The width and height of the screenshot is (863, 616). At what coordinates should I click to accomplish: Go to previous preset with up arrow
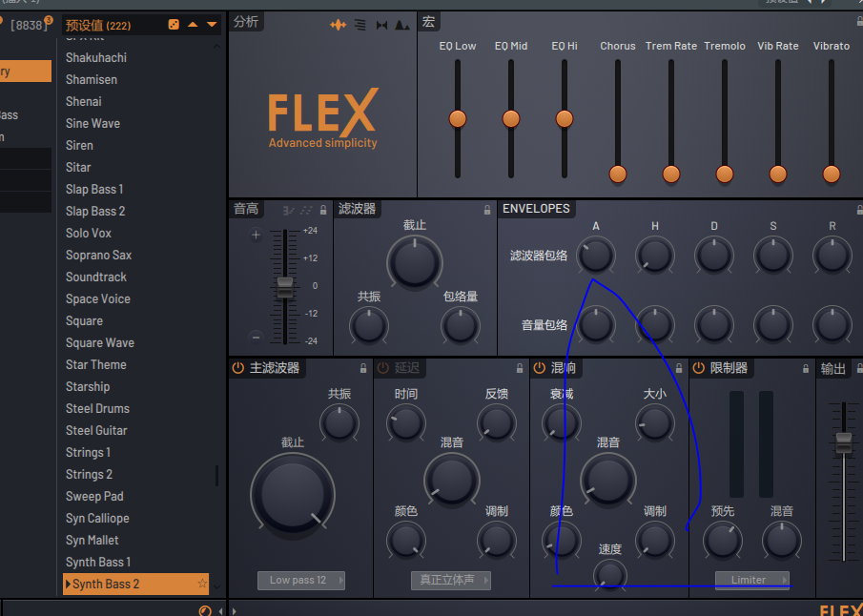click(x=193, y=25)
